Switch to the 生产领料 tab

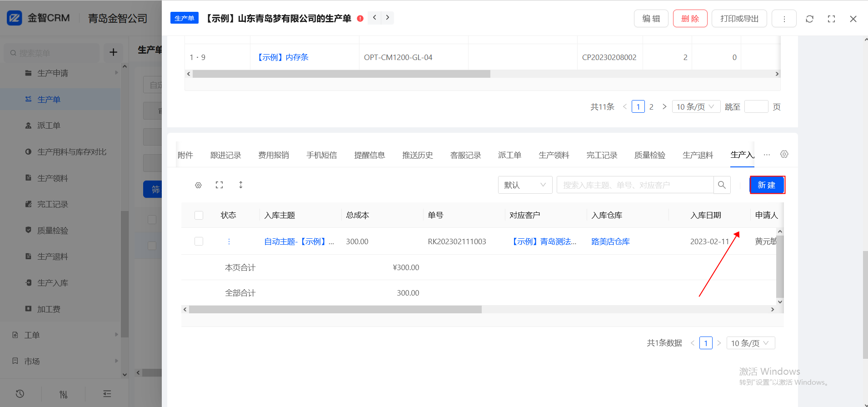pyautogui.click(x=554, y=155)
